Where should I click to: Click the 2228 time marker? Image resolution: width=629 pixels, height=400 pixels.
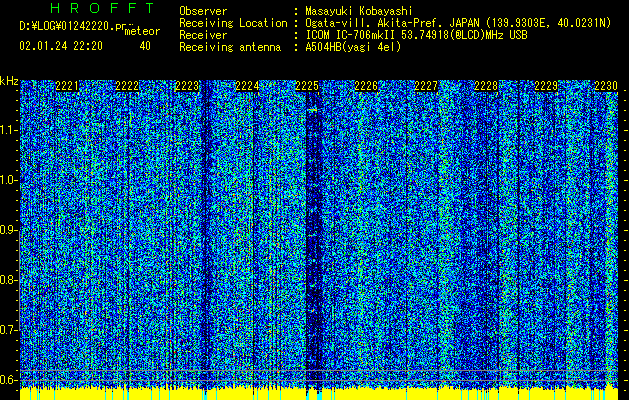[486, 86]
